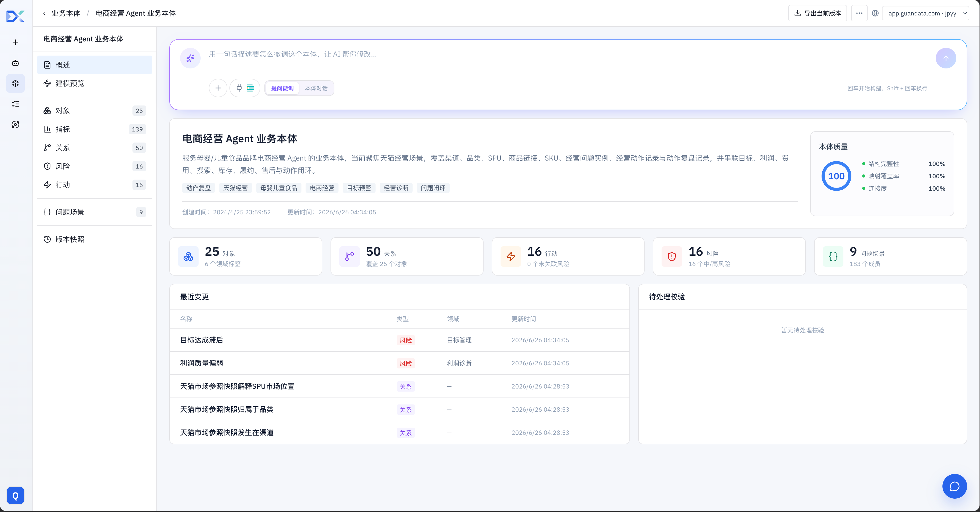Click the 电商经营 tag
This screenshot has height=512, width=980.
(322, 188)
